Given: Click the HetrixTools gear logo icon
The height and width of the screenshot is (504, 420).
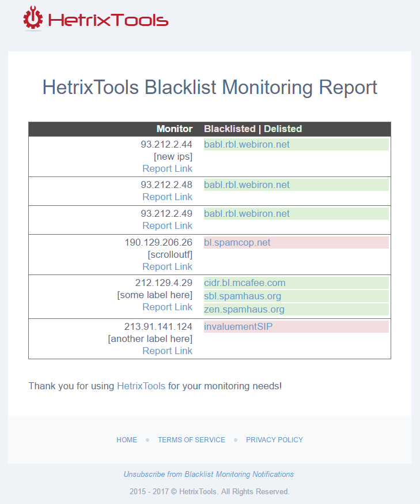Looking at the screenshot, I should coord(33,18).
